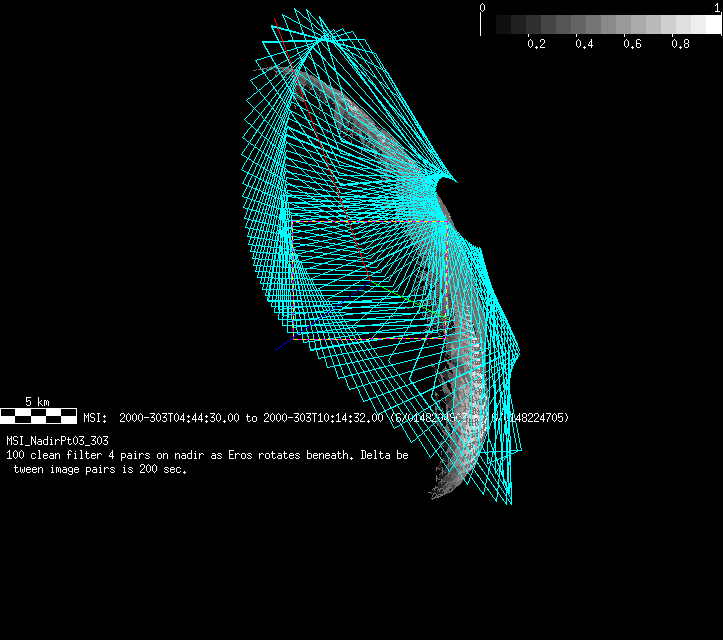Click the checkered 5 km scale bar
Image resolution: width=723 pixels, height=640 pixels.
pyautogui.click(x=38, y=416)
